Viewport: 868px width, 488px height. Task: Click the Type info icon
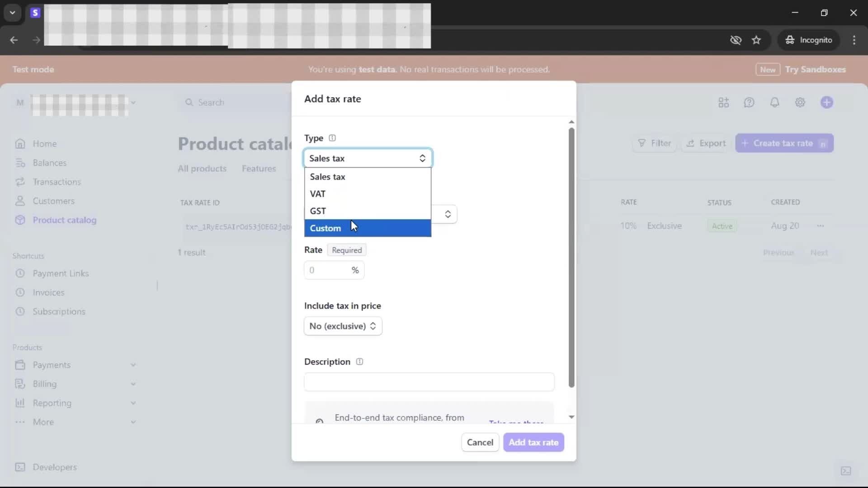pos(332,138)
